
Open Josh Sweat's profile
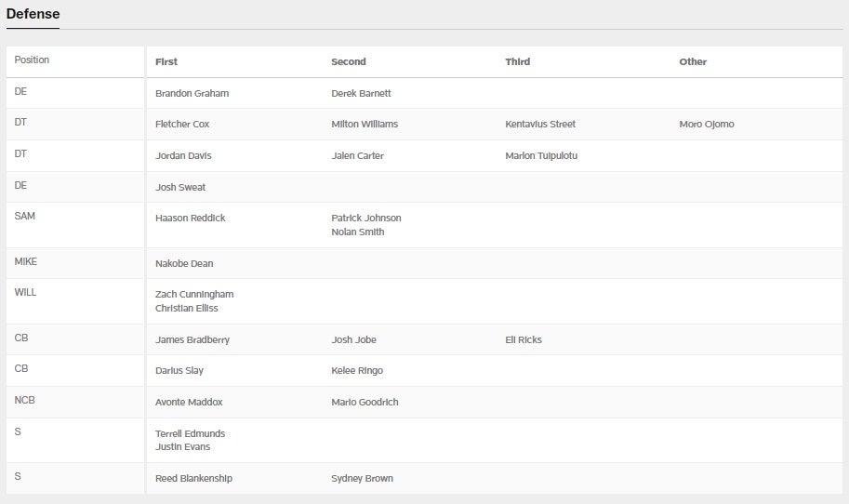coord(180,188)
